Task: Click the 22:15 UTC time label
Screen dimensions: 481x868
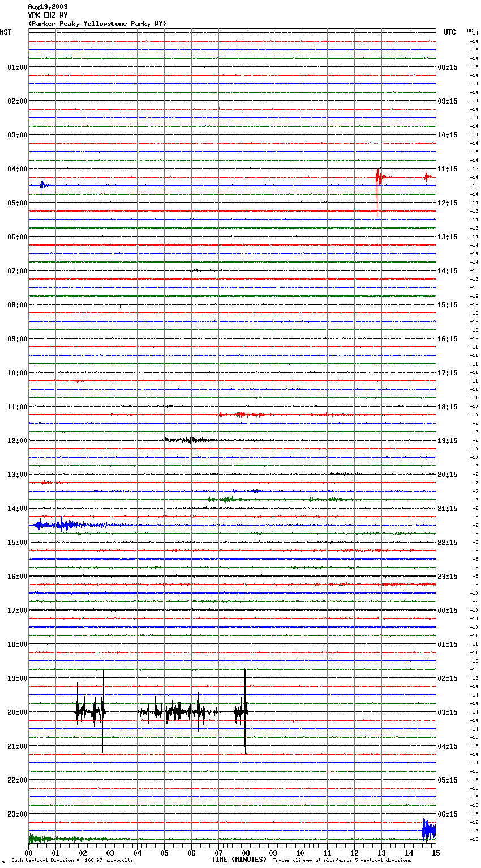Action: tap(448, 543)
